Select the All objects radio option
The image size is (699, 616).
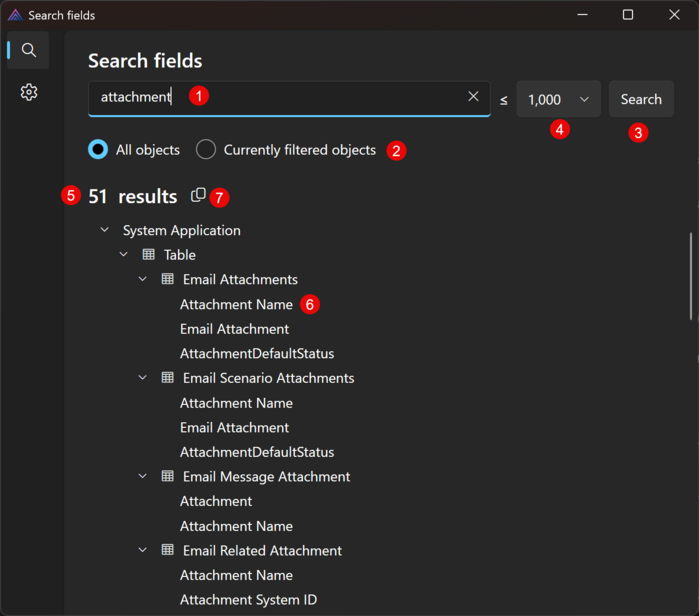tap(98, 150)
